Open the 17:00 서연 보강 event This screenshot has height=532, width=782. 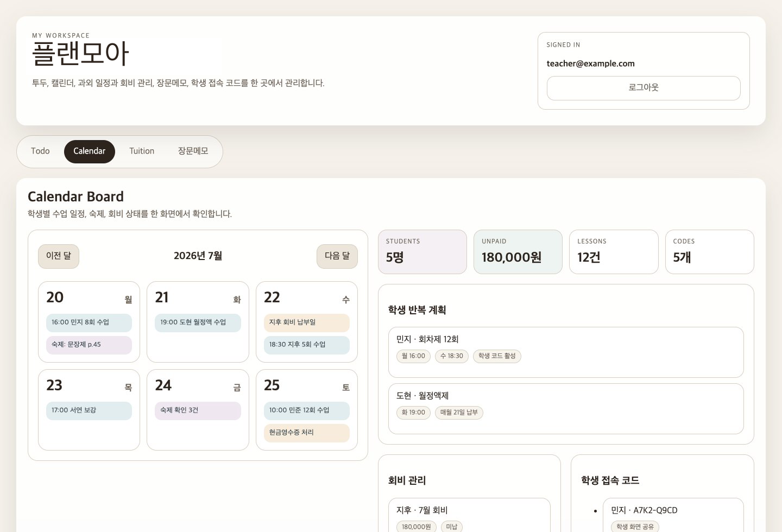coord(89,410)
